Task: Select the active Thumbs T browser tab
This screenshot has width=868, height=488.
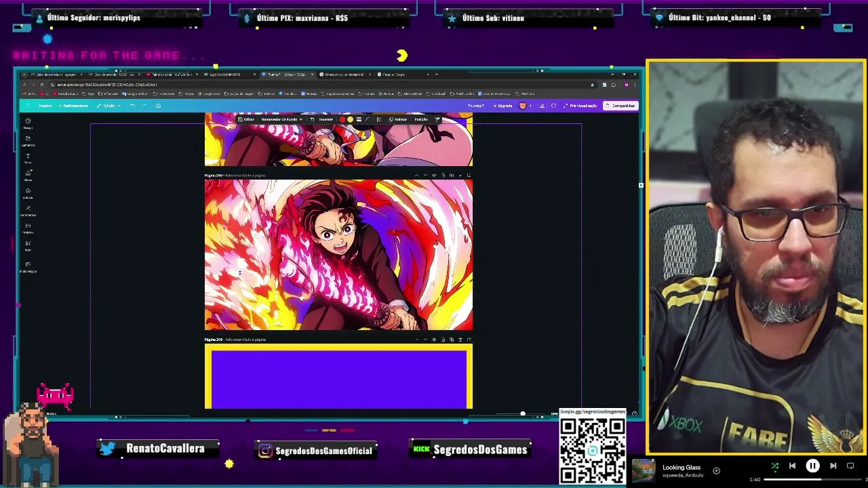Action: (x=286, y=74)
